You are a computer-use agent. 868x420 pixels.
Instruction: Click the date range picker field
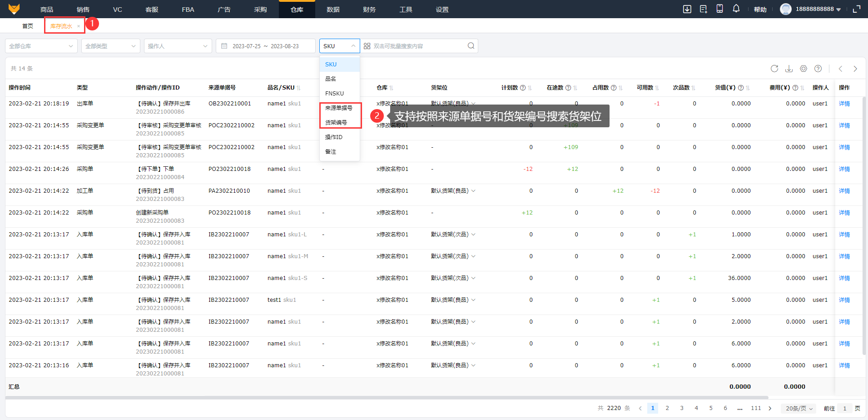tap(266, 46)
